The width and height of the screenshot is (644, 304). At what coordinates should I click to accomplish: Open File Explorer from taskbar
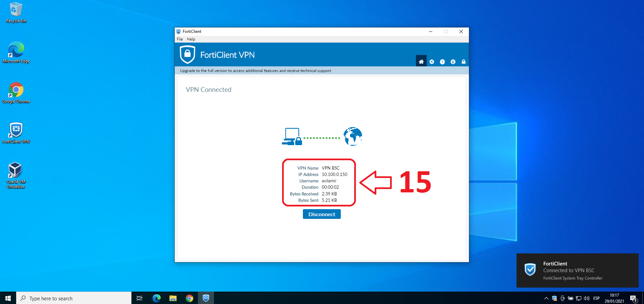pyautogui.click(x=173, y=298)
